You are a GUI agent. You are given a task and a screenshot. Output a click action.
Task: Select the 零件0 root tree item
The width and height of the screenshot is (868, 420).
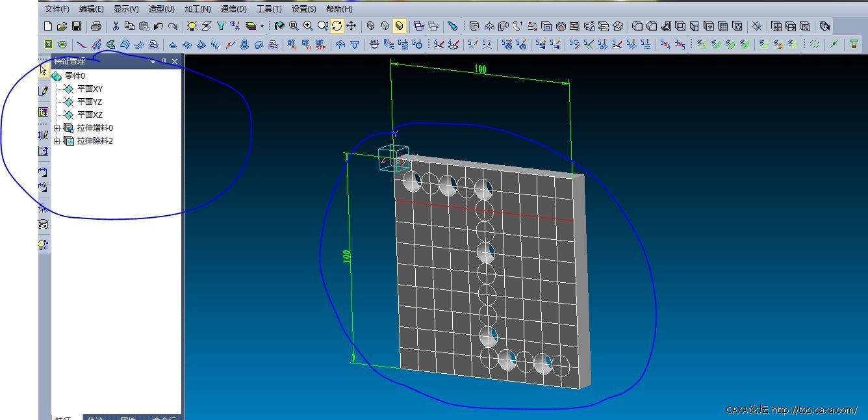75,76
